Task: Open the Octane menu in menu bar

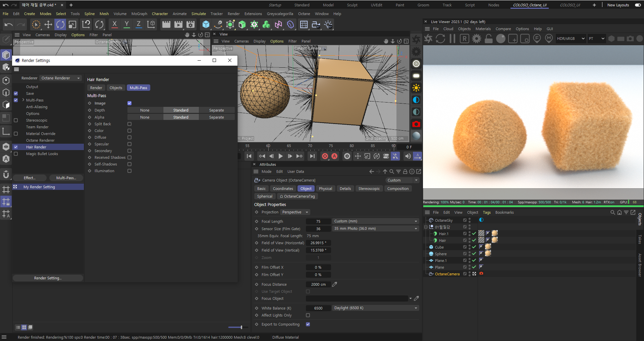Action: point(304,14)
